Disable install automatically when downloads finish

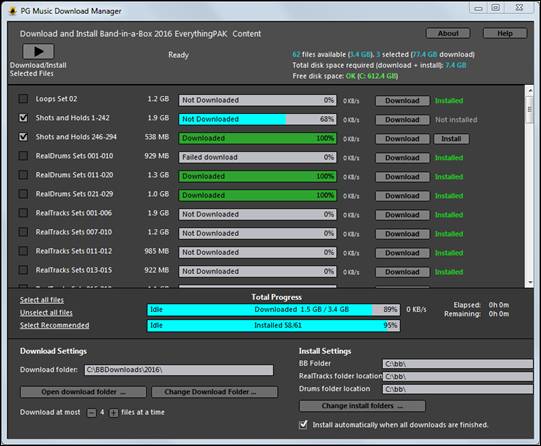303,425
